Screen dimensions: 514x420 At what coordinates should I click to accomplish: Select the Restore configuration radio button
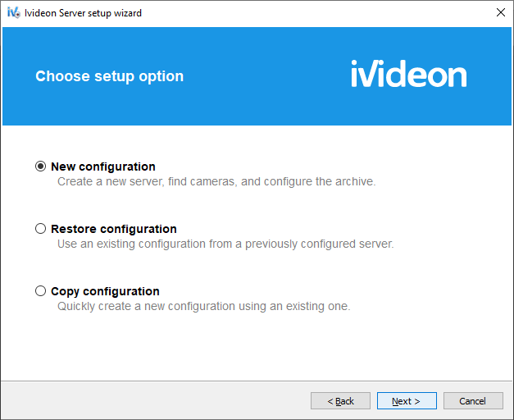pos(40,229)
